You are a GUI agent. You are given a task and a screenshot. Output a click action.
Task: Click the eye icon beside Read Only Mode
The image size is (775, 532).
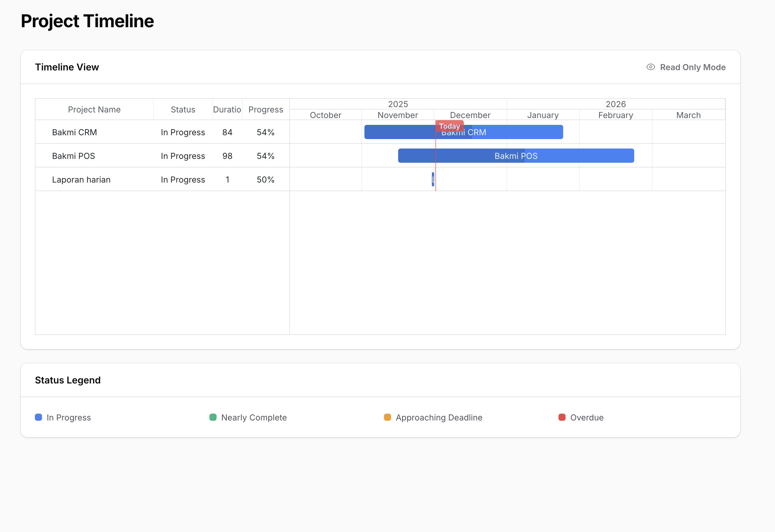[x=650, y=67]
